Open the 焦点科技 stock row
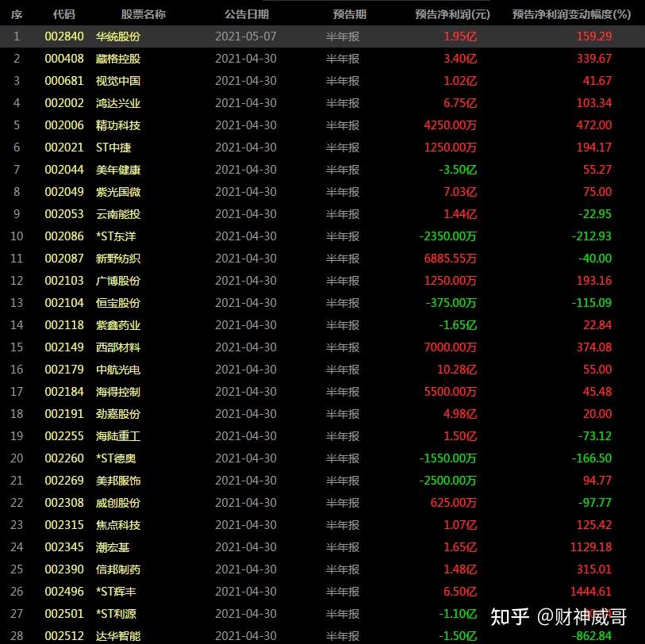Viewport: 645px width, 644px height. [322, 525]
